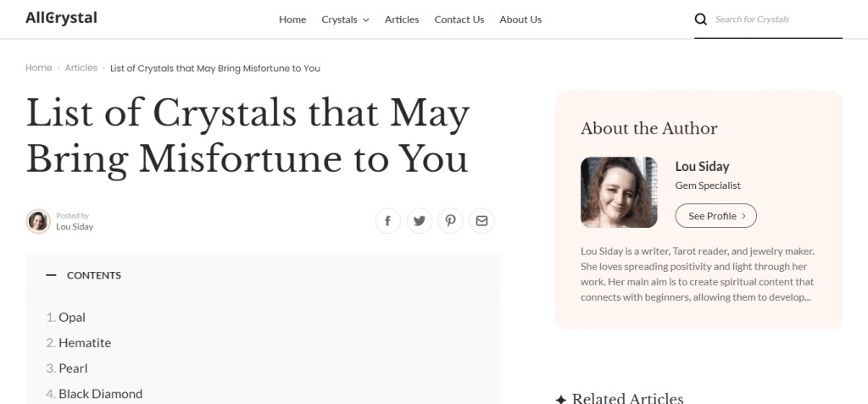Select Black Diamond contents entry
Viewport: 868px width, 404px height.
100,394
